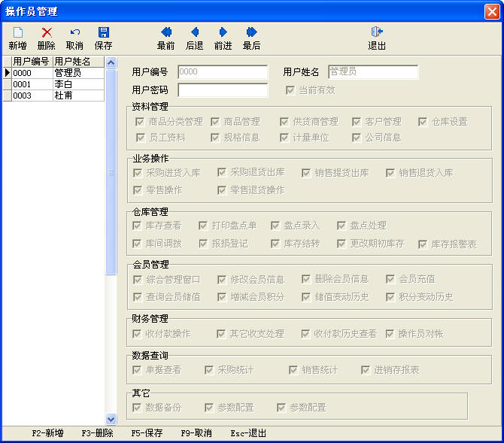This screenshot has height=443, width=504.
Task: Select user row 0000 管理员
Action: click(x=53, y=73)
